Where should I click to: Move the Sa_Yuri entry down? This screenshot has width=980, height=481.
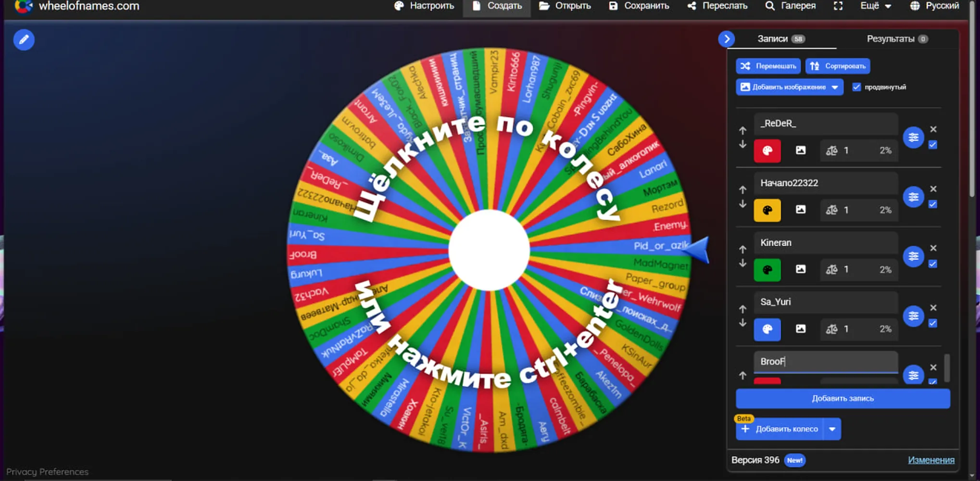pyautogui.click(x=742, y=323)
